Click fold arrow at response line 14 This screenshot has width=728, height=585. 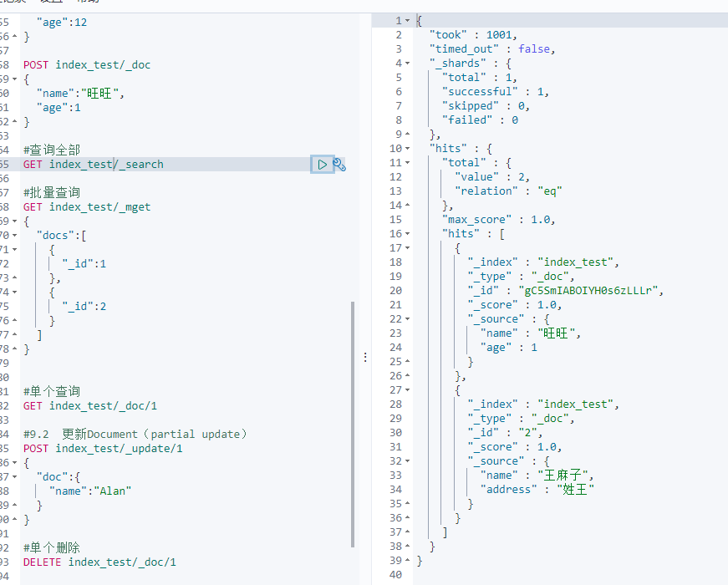(x=407, y=206)
